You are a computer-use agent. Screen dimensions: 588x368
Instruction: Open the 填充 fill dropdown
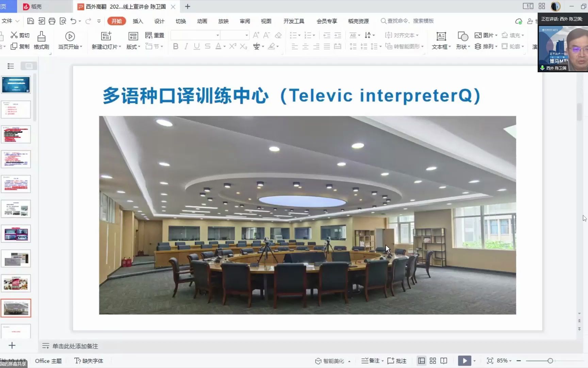click(x=513, y=35)
